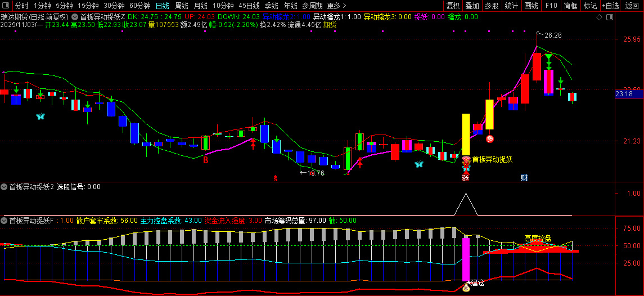Expand the 首板异动捉妖F indicator dropdown
This screenshot has width=644, height=296.
coord(4,221)
